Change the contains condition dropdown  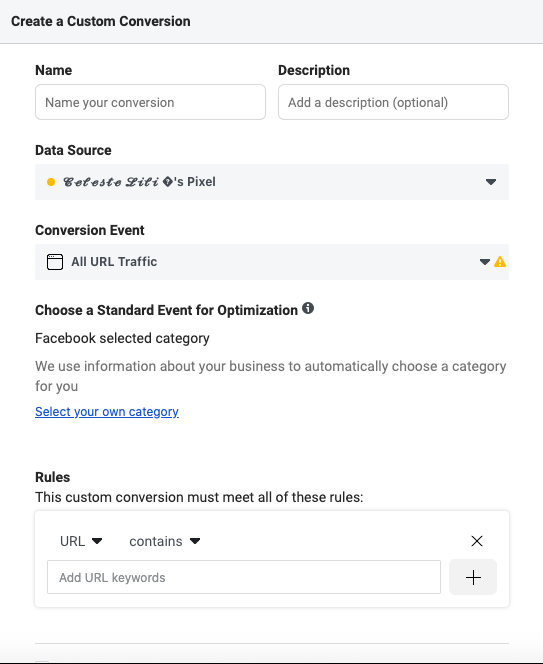[x=164, y=541]
